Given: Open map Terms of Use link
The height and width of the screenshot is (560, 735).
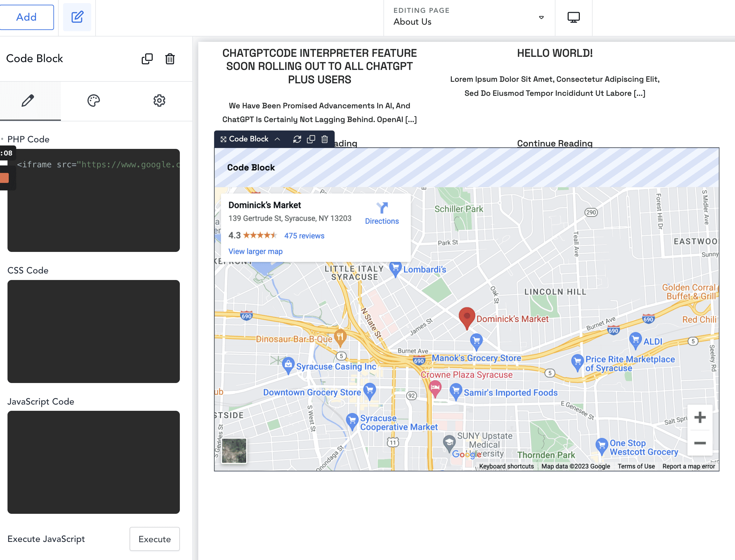Looking at the screenshot, I should pos(636,466).
